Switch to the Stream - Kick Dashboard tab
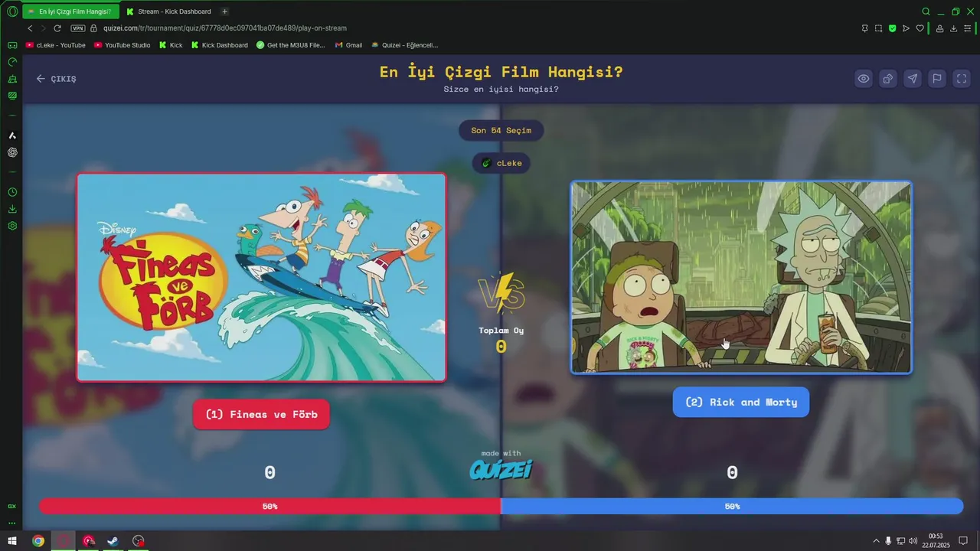 pos(170,11)
